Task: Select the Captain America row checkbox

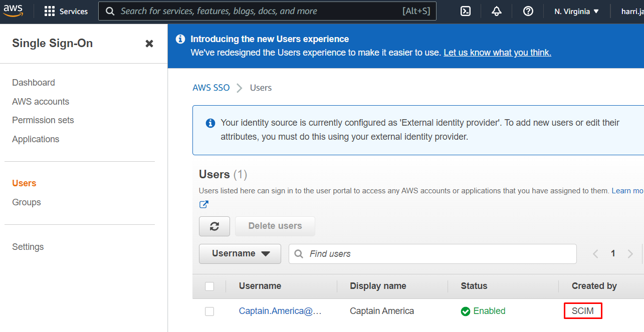Action: point(209,311)
